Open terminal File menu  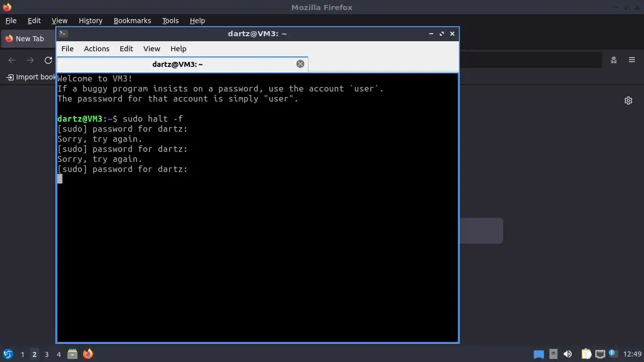(x=67, y=49)
